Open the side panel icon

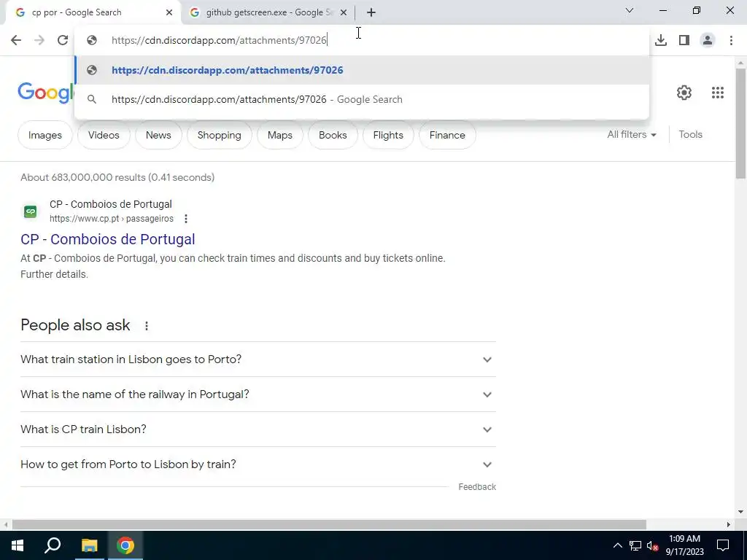[x=684, y=40]
